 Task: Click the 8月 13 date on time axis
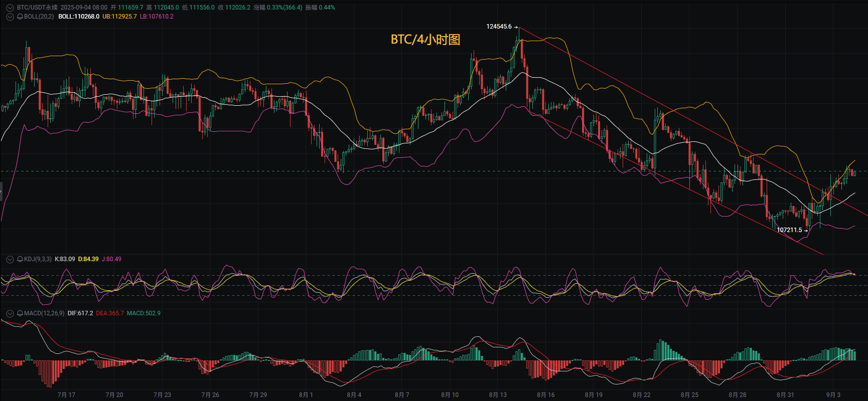(x=498, y=395)
